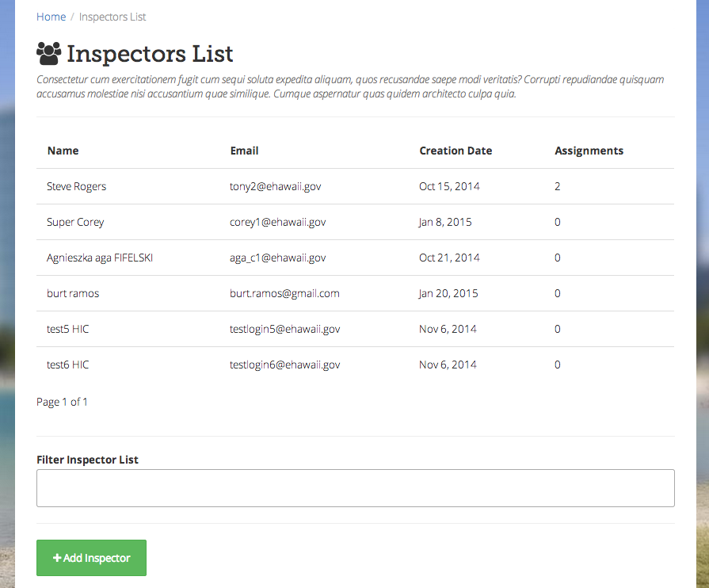
Task: Click the Inspectors List breadcrumb item
Action: pos(112,17)
